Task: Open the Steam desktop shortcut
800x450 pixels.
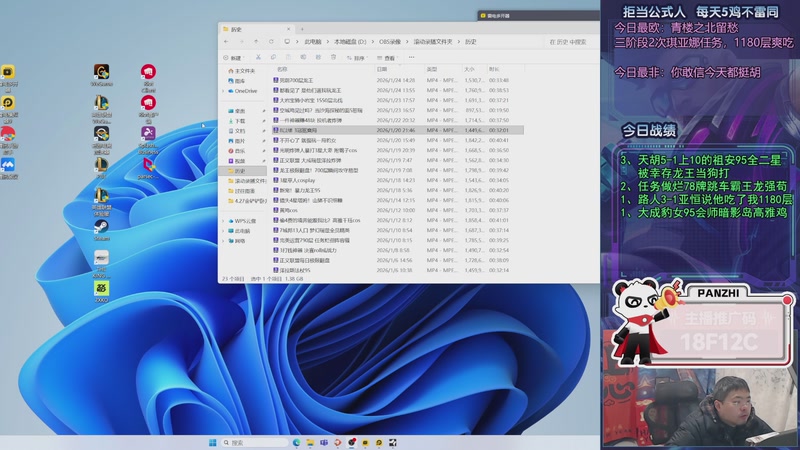Action: [x=101, y=229]
